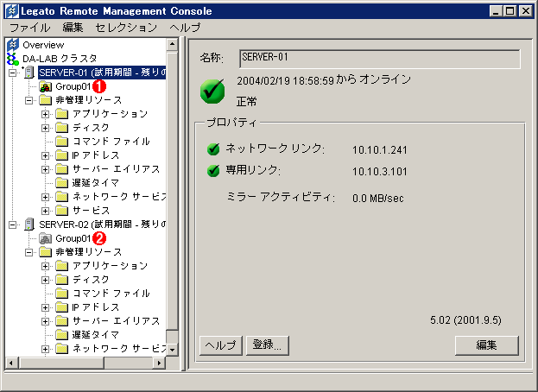Click 非管理リソース folder icon under SERVER-02
The image size is (538, 392).
tap(45, 252)
